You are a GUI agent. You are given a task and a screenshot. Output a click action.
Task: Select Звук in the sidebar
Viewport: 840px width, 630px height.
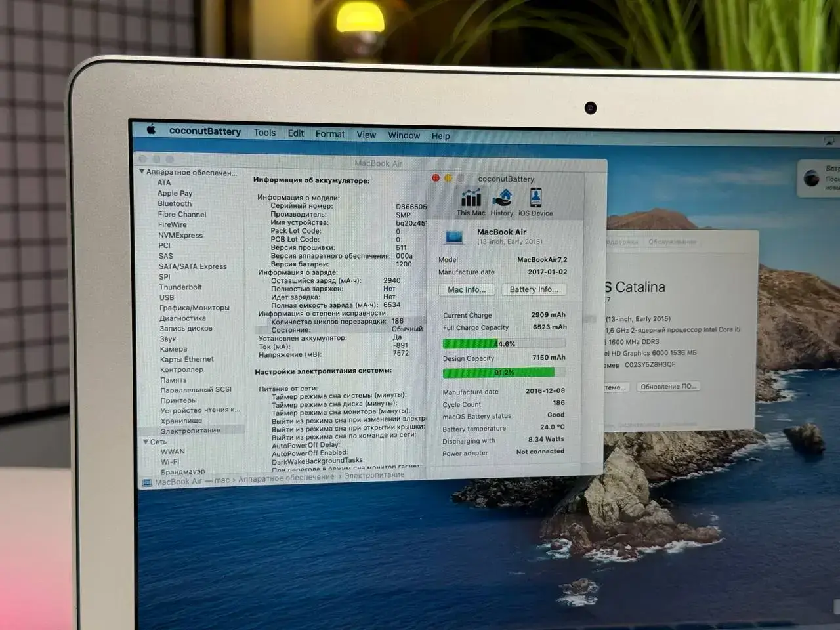[x=168, y=339]
